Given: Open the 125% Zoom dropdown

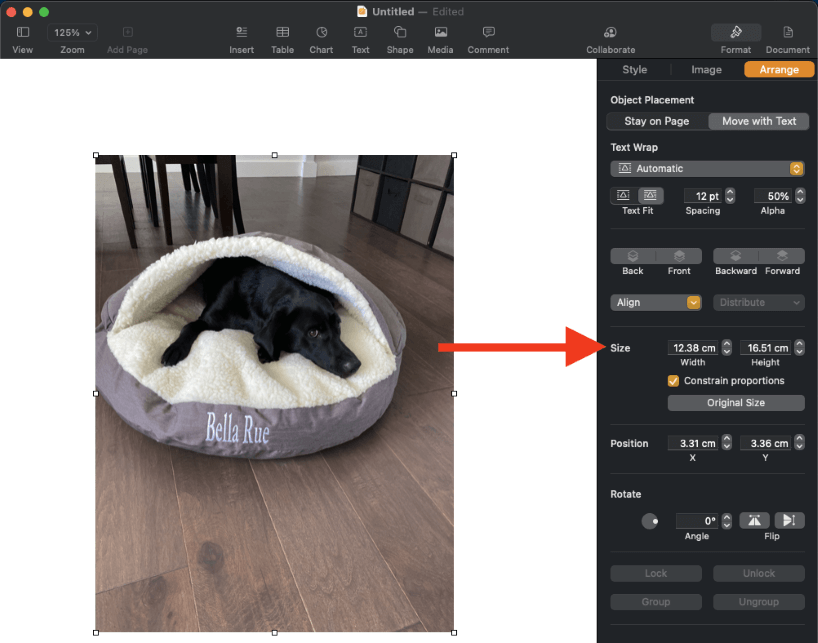Looking at the screenshot, I should [73, 33].
